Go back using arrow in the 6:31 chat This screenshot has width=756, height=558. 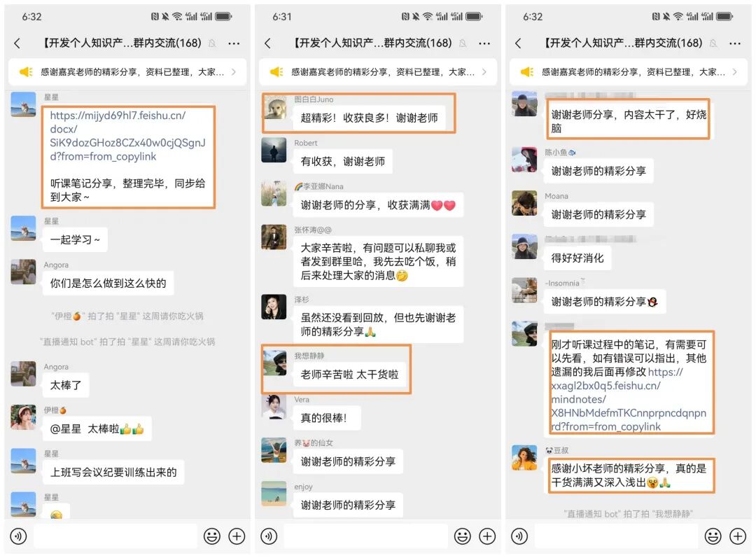pyautogui.click(x=267, y=43)
